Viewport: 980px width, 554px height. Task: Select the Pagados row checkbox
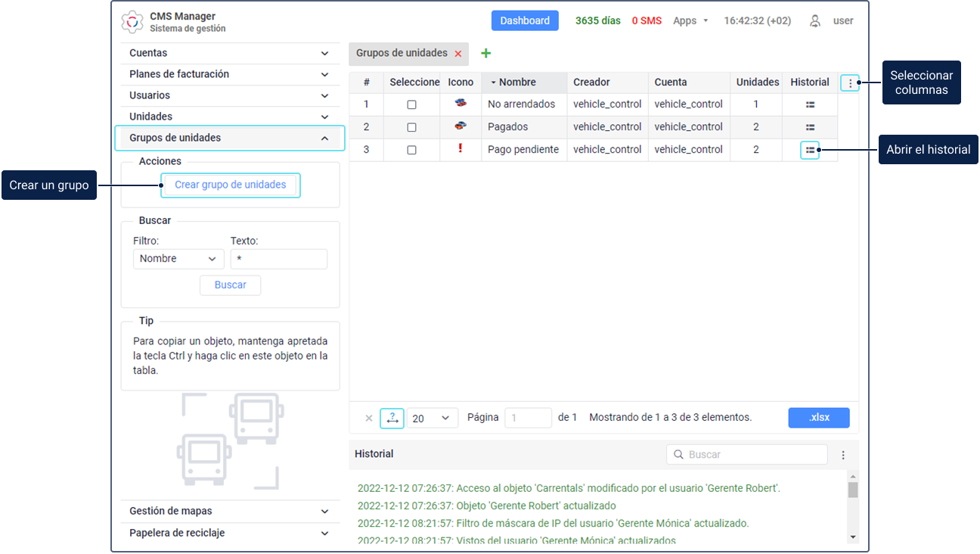pyautogui.click(x=411, y=127)
